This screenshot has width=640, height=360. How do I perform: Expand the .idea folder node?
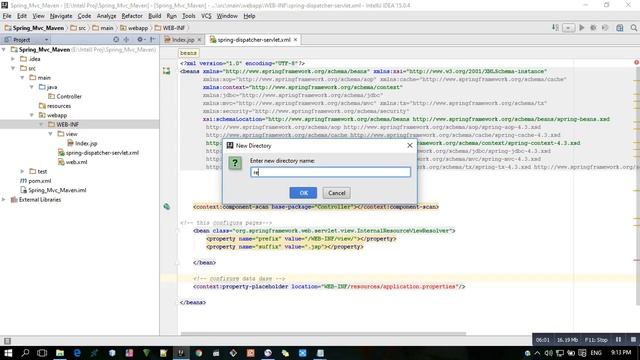point(13,59)
